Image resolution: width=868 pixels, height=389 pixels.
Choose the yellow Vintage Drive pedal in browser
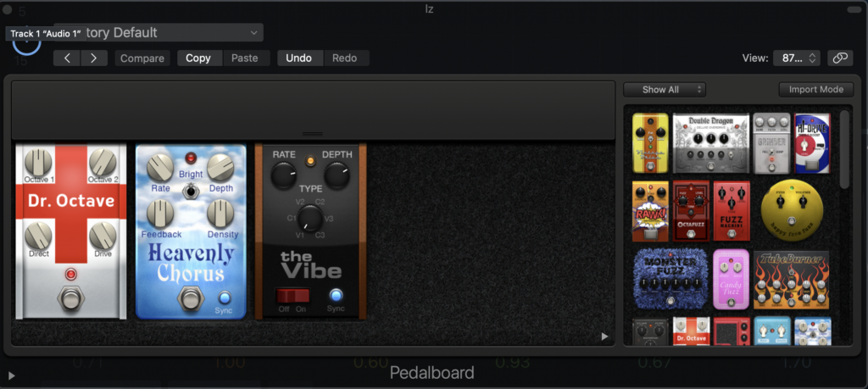pos(650,143)
